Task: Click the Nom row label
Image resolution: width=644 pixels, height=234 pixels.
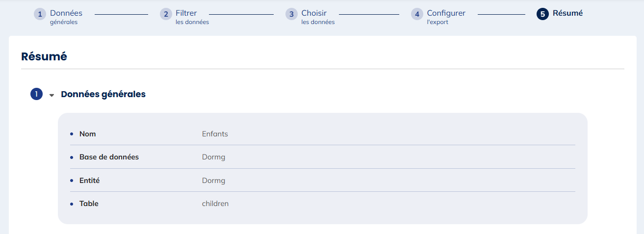Action: click(87, 134)
